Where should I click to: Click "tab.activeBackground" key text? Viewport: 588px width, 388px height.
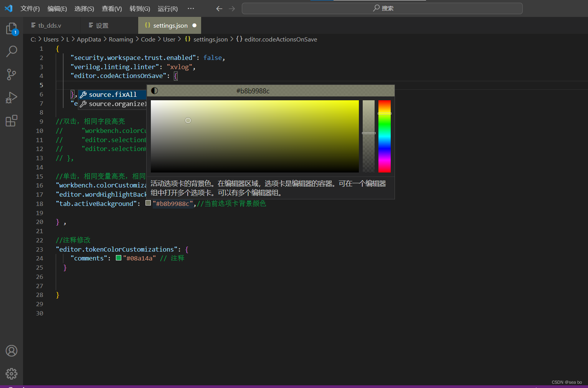96,204
